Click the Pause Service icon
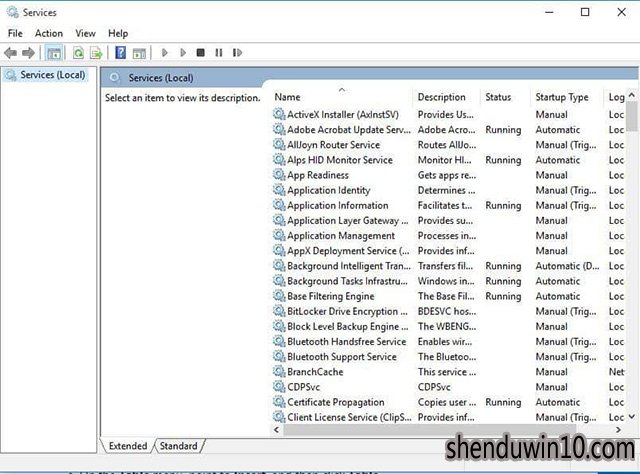 (x=219, y=53)
